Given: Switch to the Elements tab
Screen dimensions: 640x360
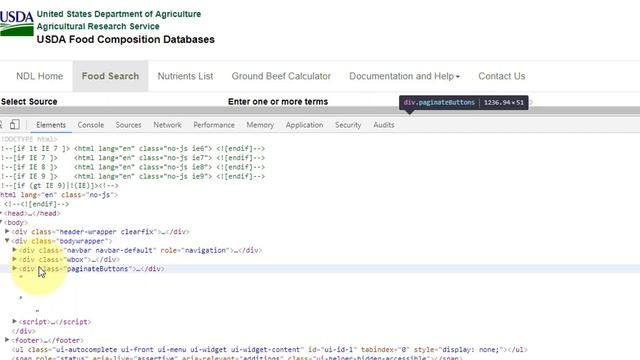Looking at the screenshot, I should click(x=51, y=125).
